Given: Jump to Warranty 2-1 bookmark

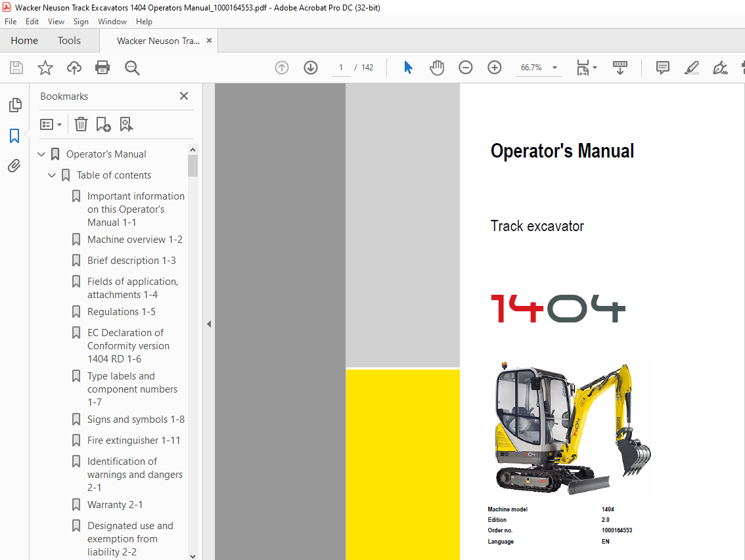Looking at the screenshot, I should (115, 504).
